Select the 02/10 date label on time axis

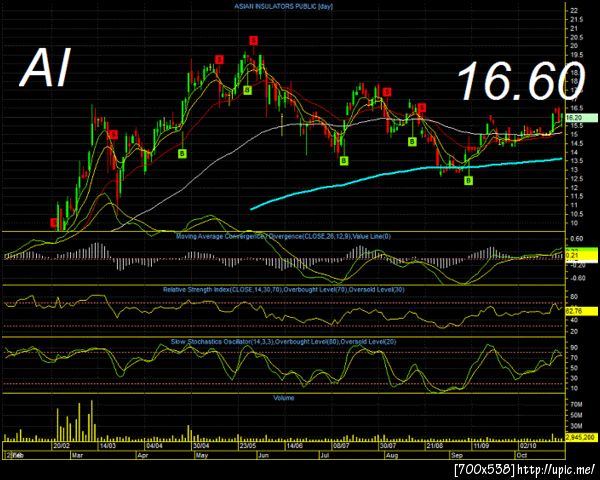527,446
